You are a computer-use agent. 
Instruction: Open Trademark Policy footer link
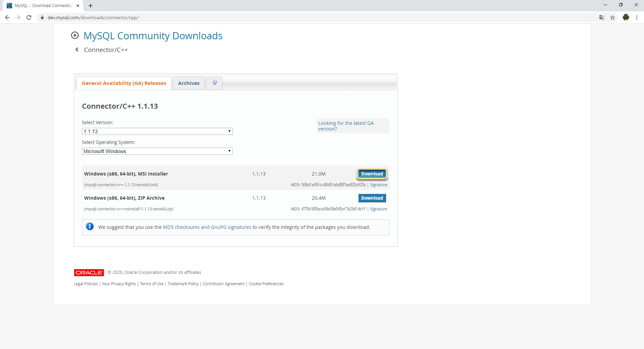183,284
